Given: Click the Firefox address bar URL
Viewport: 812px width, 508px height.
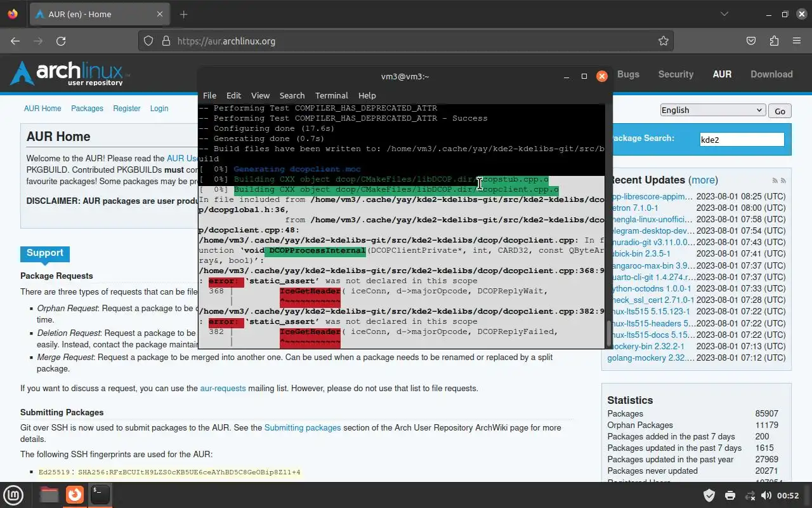Looking at the screenshot, I should click(x=226, y=41).
